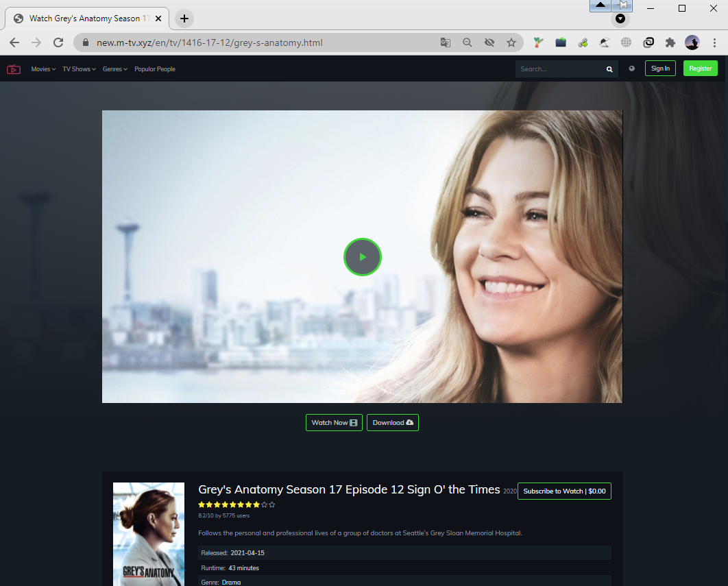
Task: Click the runtime value 43 minutes
Action: [x=244, y=568]
